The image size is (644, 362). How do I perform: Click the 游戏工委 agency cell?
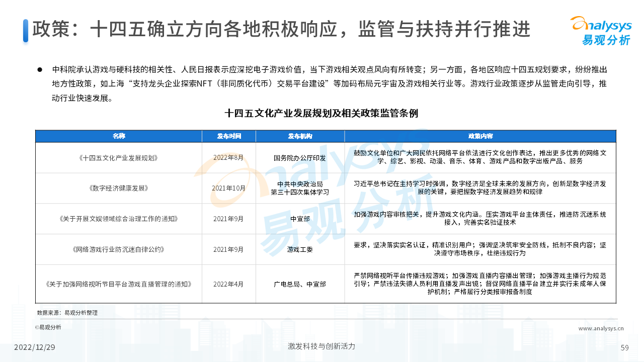300,249
